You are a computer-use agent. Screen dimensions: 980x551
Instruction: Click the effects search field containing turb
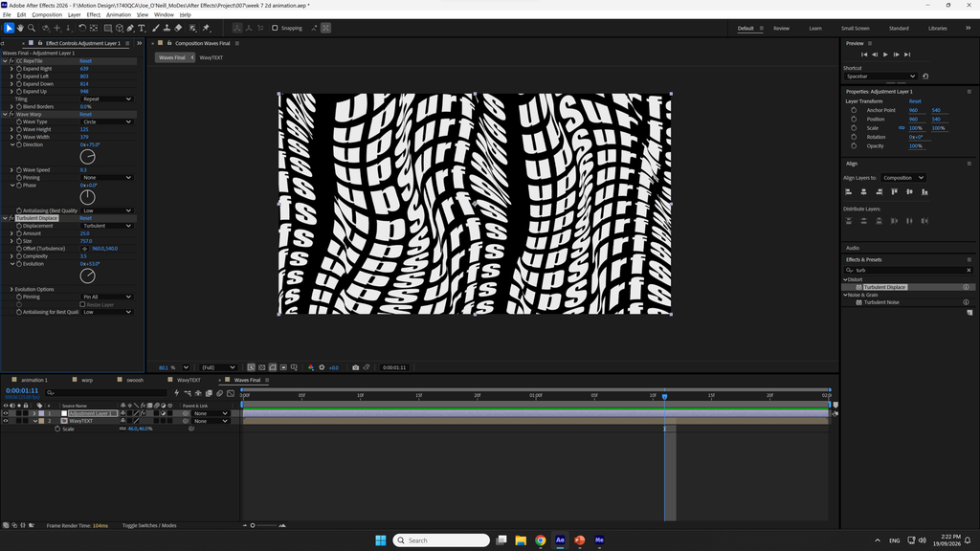click(907, 270)
